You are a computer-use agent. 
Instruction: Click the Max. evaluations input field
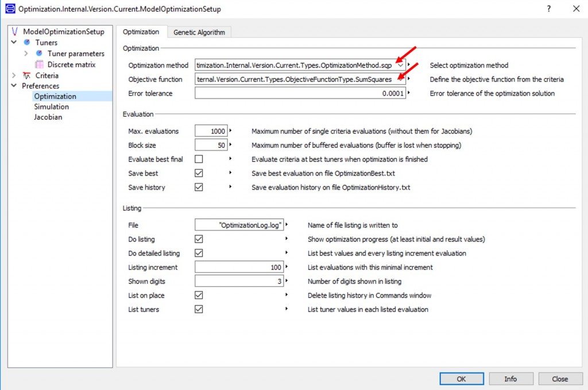click(x=211, y=131)
